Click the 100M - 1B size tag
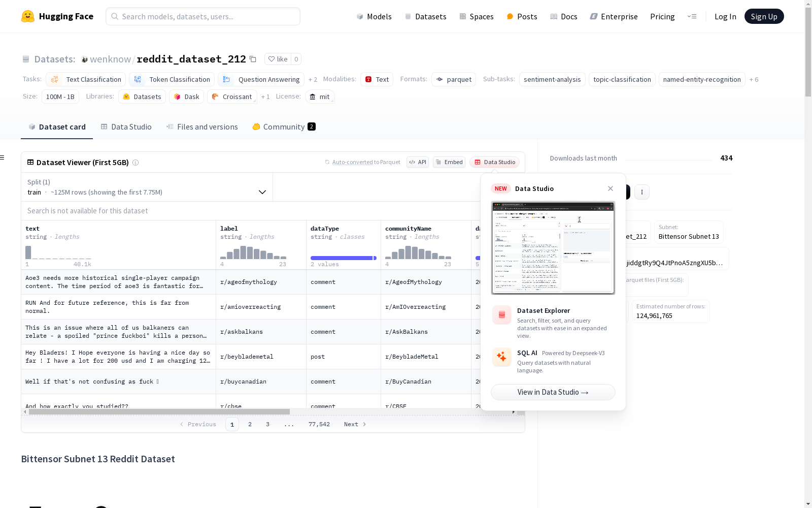The height and width of the screenshot is (508, 812). (60, 97)
